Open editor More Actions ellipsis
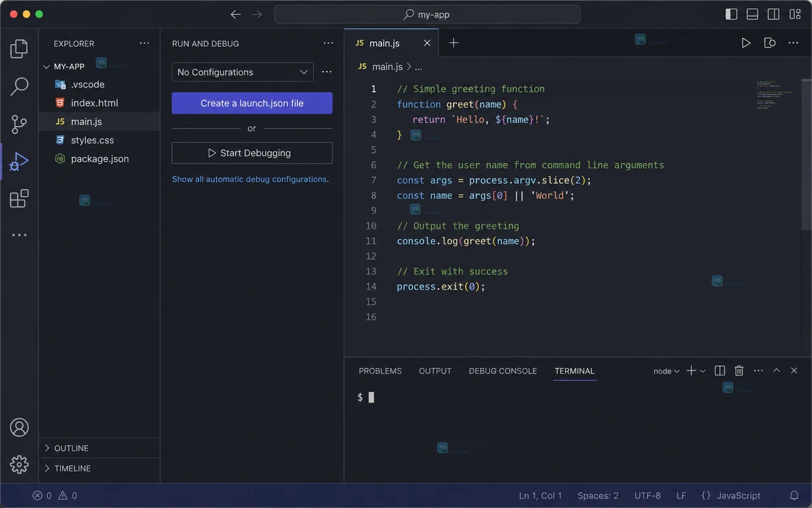Screen dimensions: 812x508 coord(793,43)
